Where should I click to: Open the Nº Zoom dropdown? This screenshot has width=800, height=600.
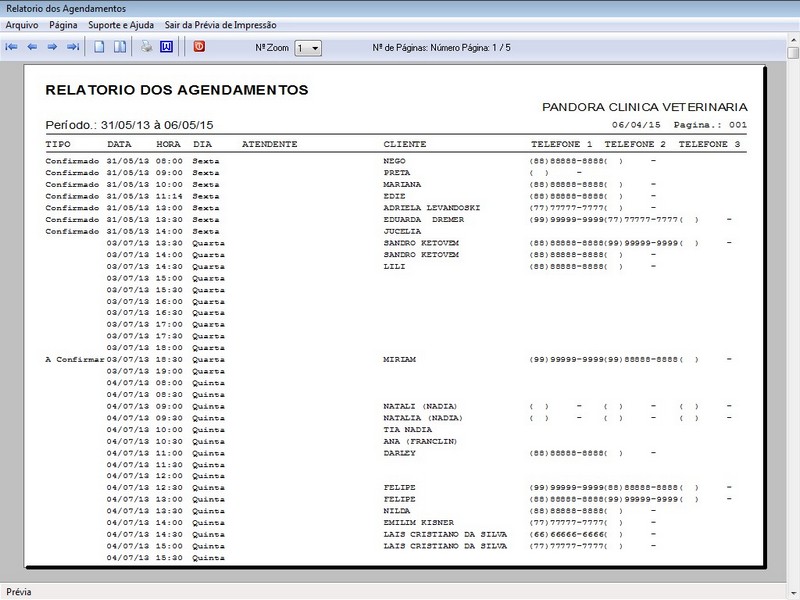[x=308, y=48]
